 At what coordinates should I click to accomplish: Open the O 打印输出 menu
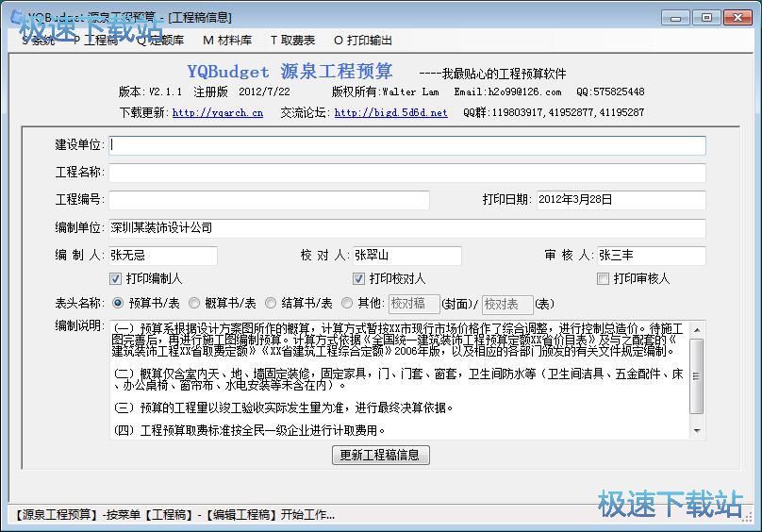[363, 41]
